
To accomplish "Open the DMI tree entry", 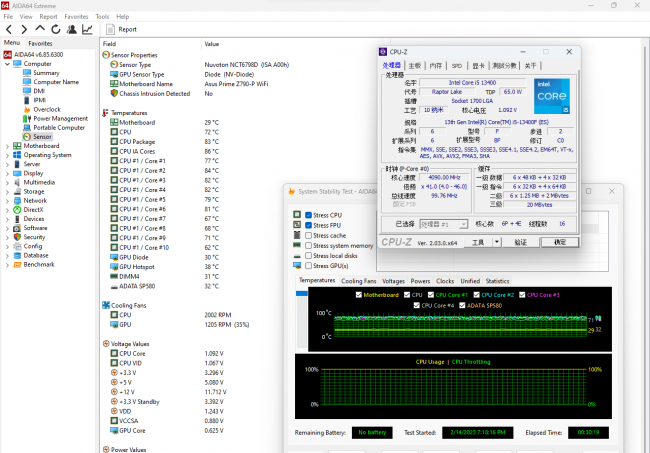I will [39, 91].
